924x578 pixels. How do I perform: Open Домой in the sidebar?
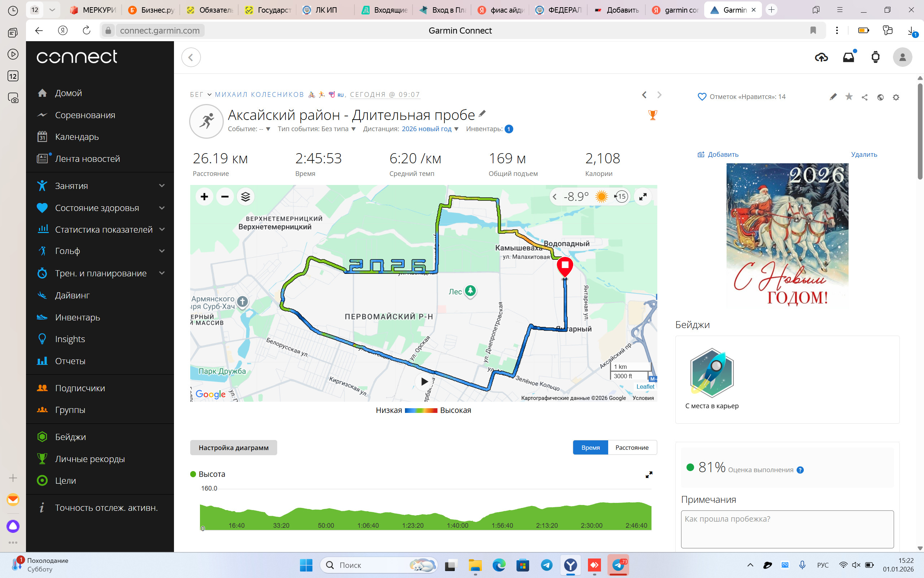[68, 93]
